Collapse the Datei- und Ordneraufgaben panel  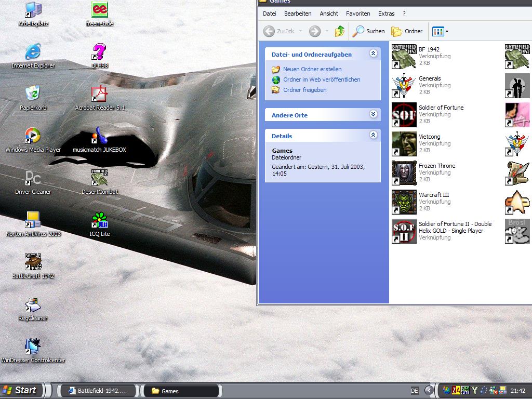point(373,54)
